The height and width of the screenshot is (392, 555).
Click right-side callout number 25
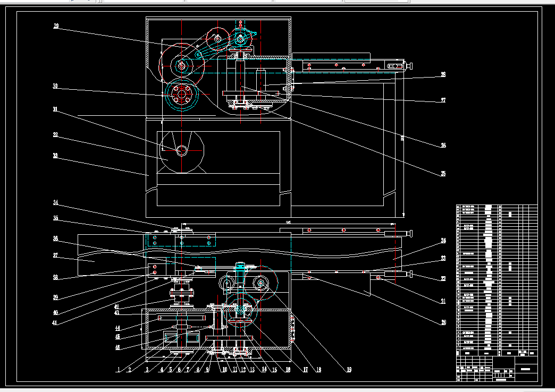pyautogui.click(x=443, y=174)
